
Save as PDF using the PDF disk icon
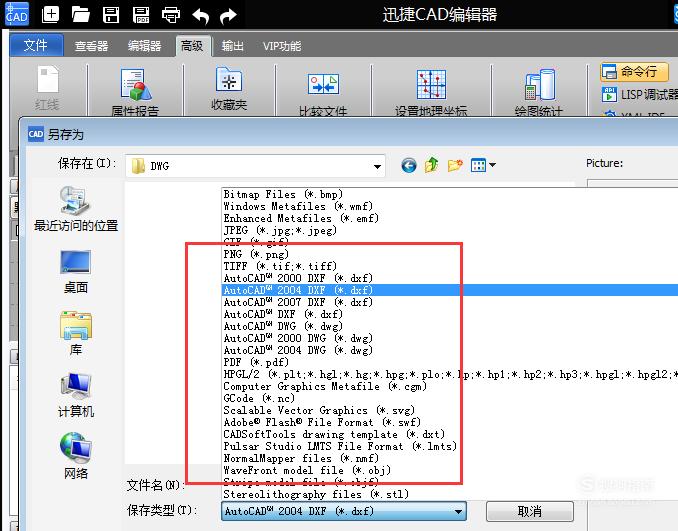tap(141, 15)
